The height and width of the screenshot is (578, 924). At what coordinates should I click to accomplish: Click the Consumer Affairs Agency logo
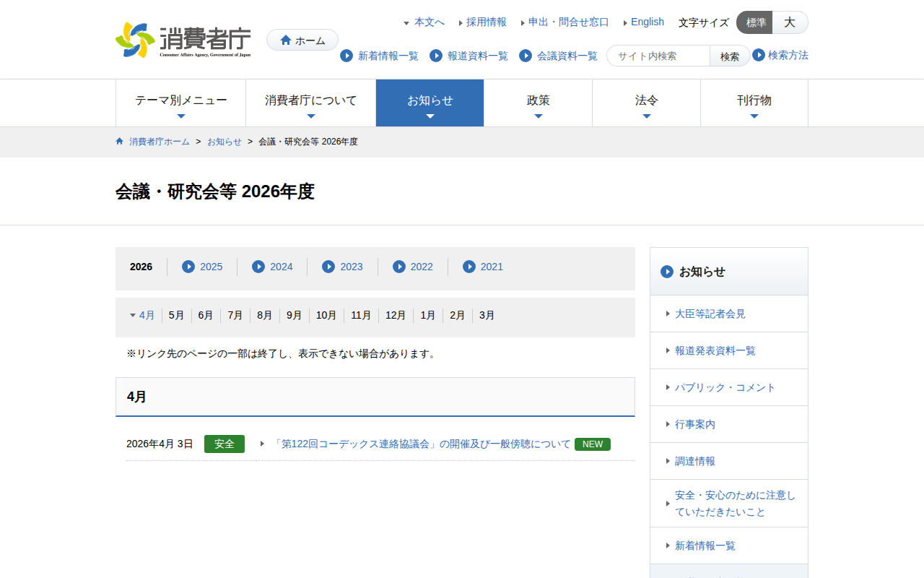click(183, 40)
